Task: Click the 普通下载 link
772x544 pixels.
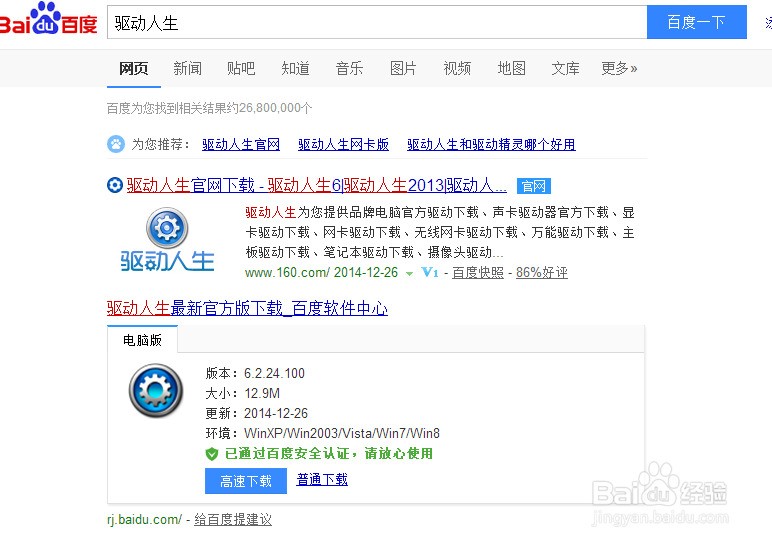Action: pos(322,480)
